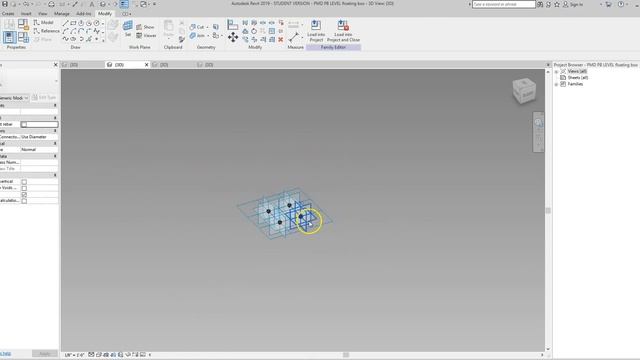This screenshot has height=360, width=640.
Task: Toggle the Host checkbox in selected field
Action: point(24,124)
